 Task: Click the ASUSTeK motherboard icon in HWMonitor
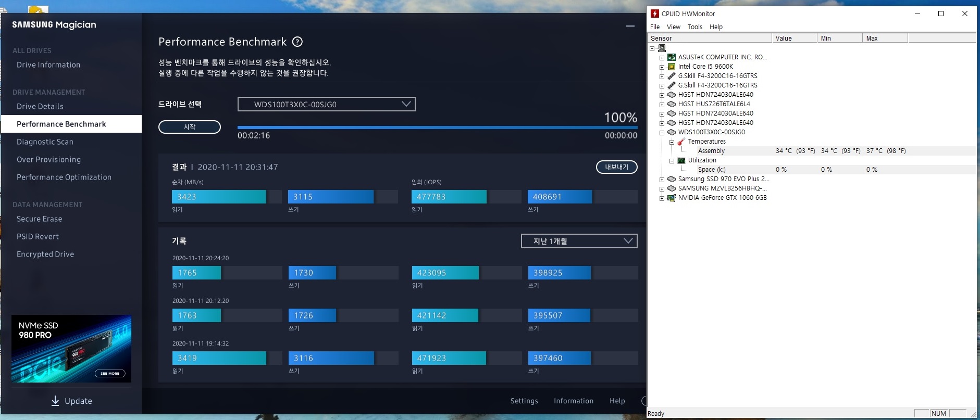pyautogui.click(x=672, y=57)
